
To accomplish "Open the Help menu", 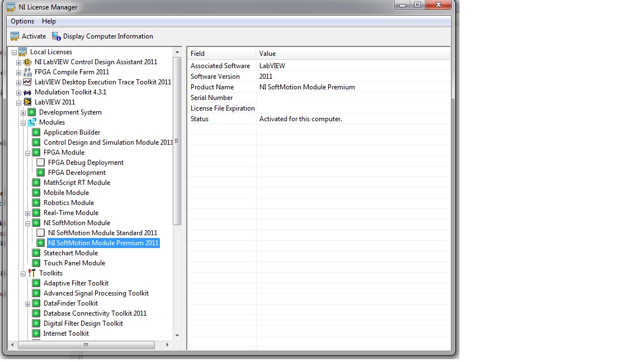I will pos(49,21).
